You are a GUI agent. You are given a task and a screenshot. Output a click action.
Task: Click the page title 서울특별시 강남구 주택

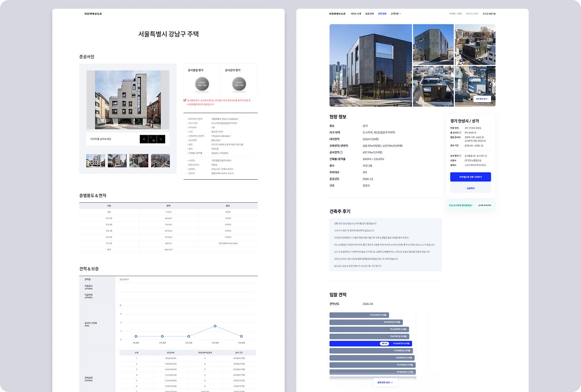coord(168,34)
